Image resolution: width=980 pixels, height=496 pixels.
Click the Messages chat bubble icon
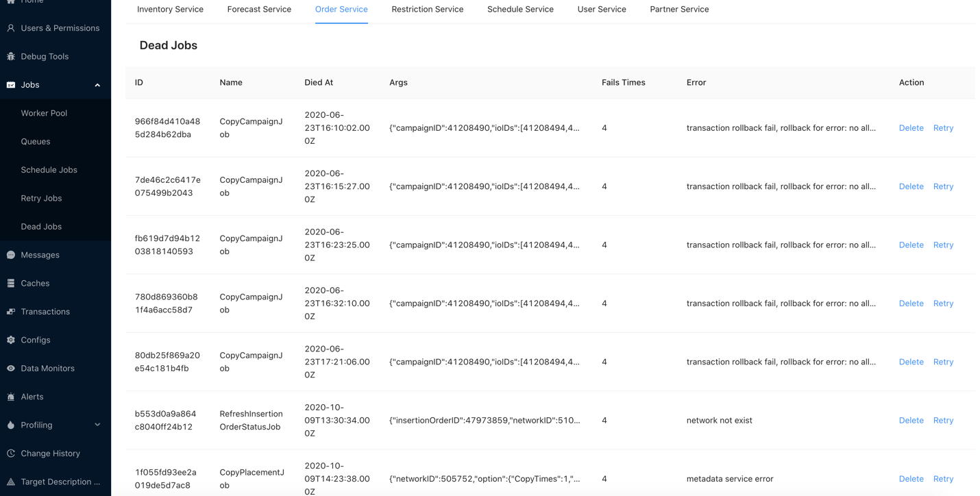click(x=11, y=255)
